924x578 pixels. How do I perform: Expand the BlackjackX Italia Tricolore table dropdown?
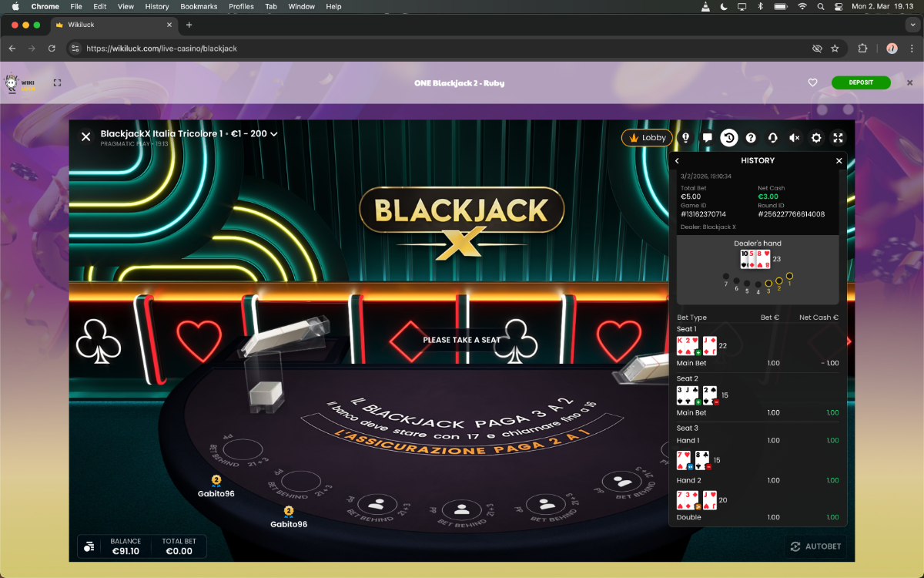pos(273,134)
